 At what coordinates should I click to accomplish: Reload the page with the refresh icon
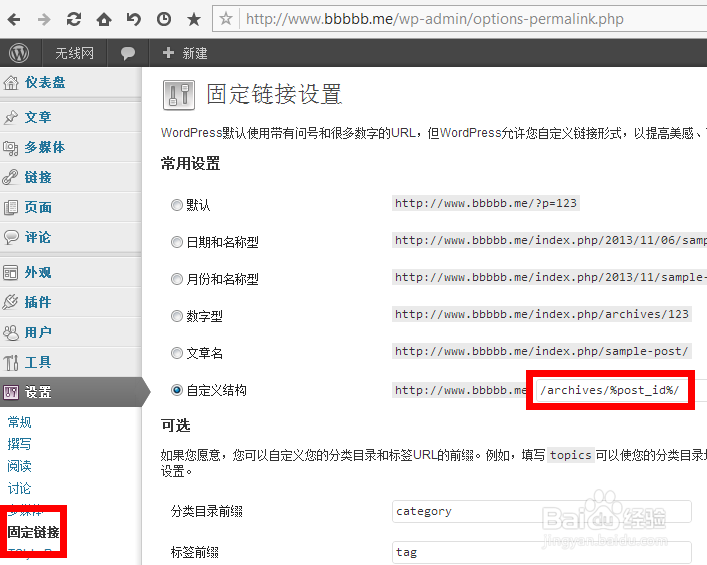(x=74, y=19)
